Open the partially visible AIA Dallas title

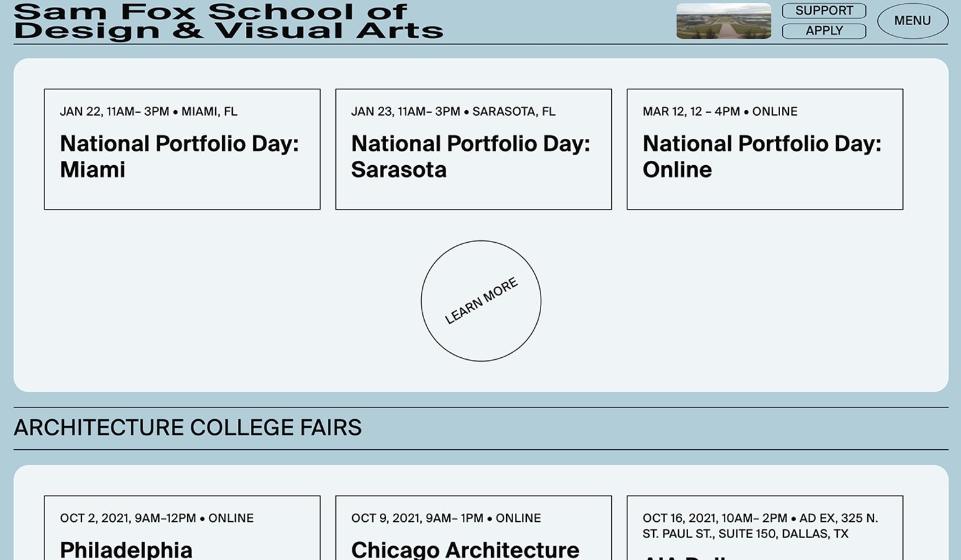688,556
